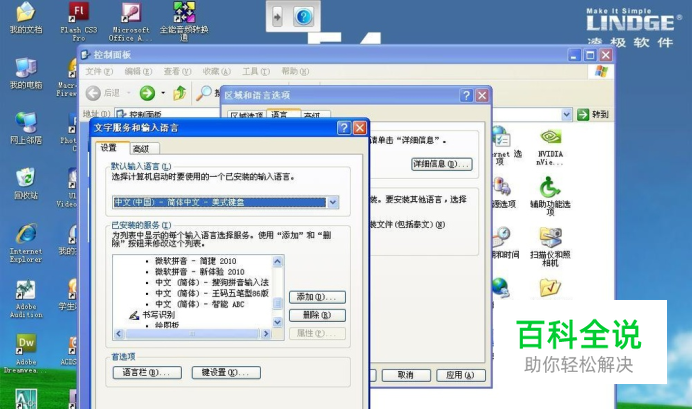The height and width of the screenshot is (409, 692).
Task: Open the 扫描仪和照相机 control panel icon
Action: pyautogui.click(x=550, y=247)
